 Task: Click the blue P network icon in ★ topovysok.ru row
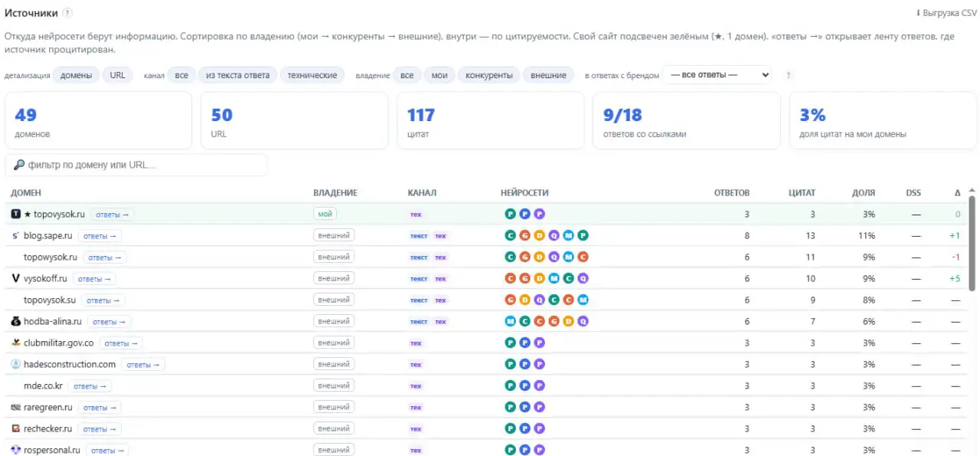524,214
